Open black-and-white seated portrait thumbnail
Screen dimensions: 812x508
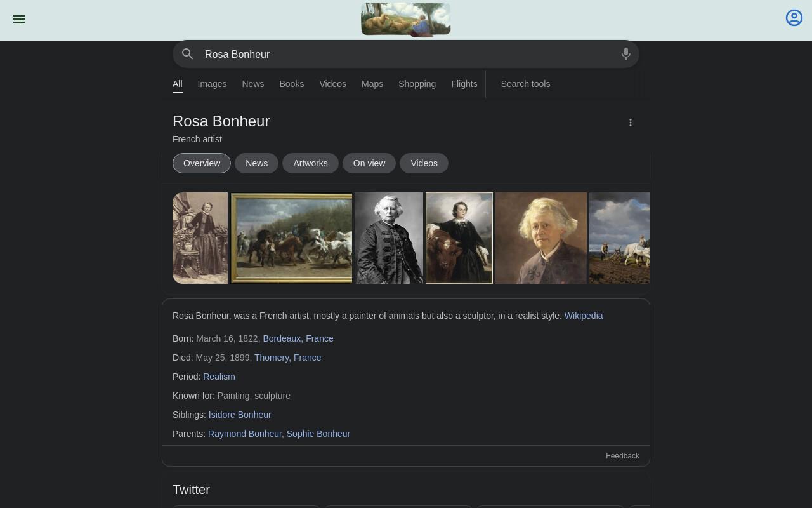coord(389,238)
